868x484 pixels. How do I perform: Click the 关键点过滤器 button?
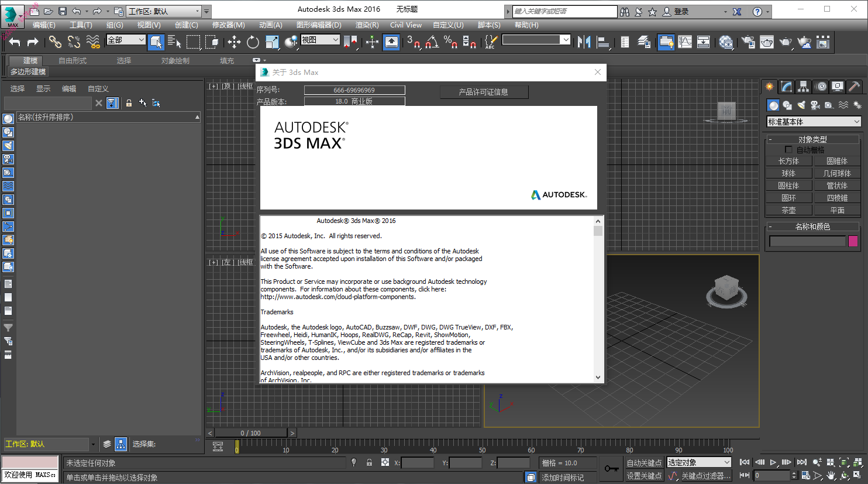705,476
